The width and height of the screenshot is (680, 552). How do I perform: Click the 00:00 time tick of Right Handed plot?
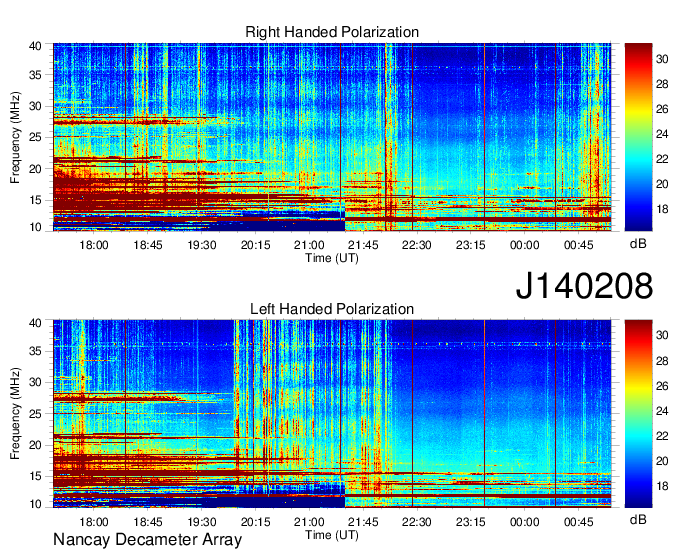pos(525,245)
